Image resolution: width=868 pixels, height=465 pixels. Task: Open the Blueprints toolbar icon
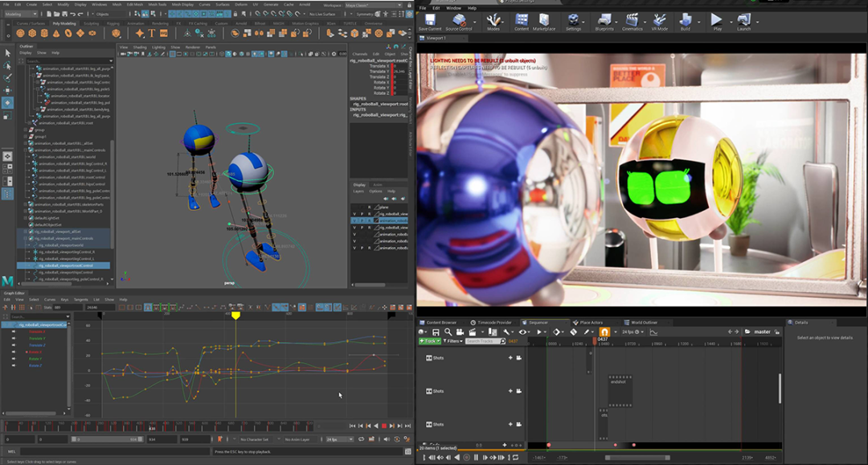coord(604,20)
